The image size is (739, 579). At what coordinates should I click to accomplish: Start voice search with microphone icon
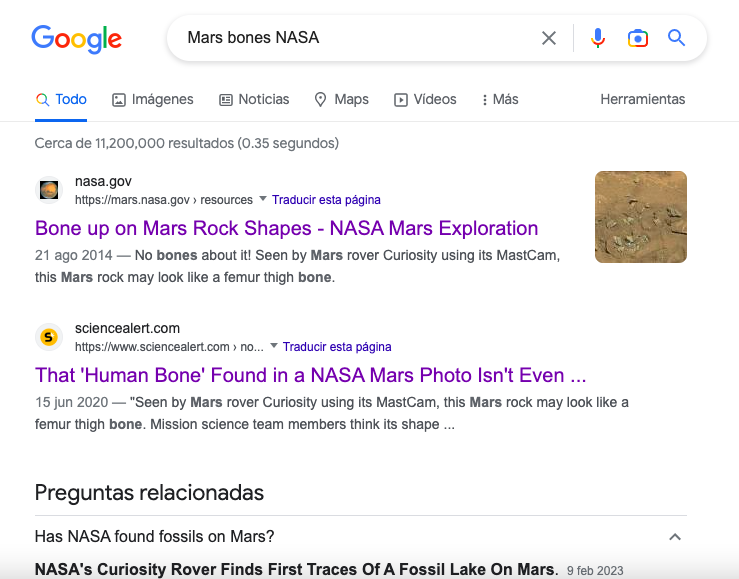tap(598, 38)
